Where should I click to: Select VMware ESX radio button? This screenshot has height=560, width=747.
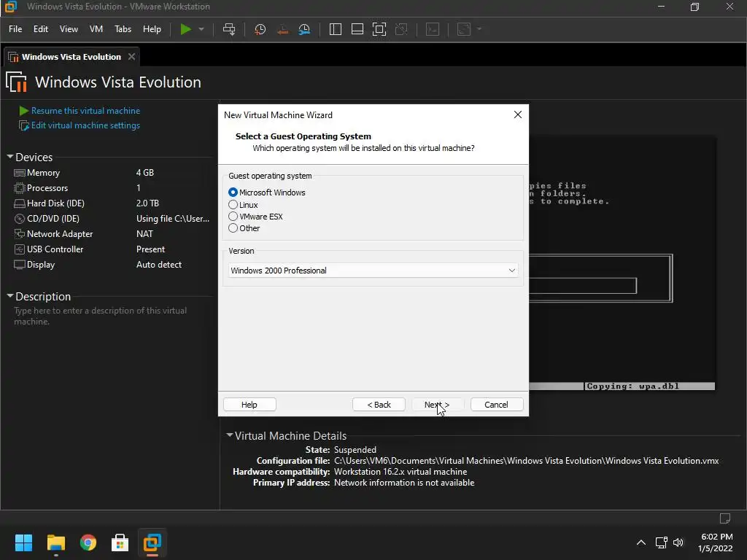[233, 216]
